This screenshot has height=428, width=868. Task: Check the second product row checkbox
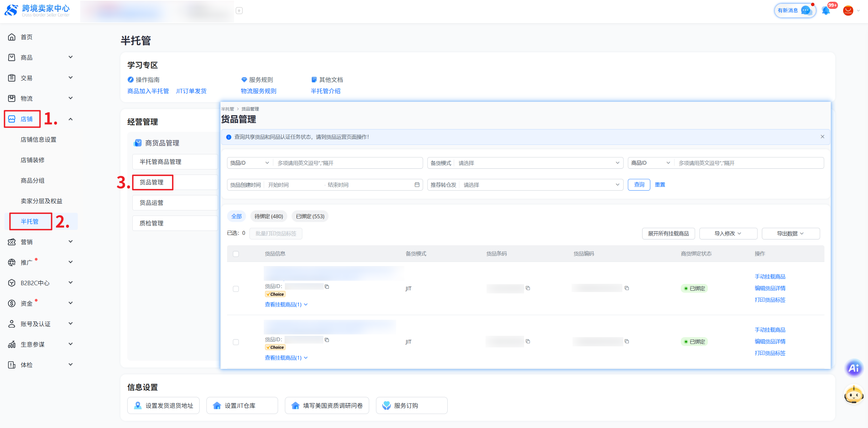pos(236,342)
